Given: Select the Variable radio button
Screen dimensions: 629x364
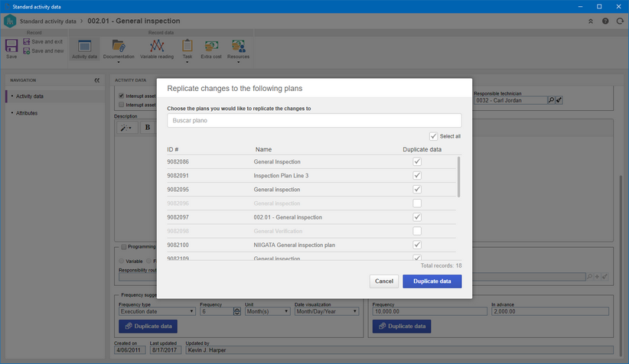Looking at the screenshot, I should pos(121,261).
